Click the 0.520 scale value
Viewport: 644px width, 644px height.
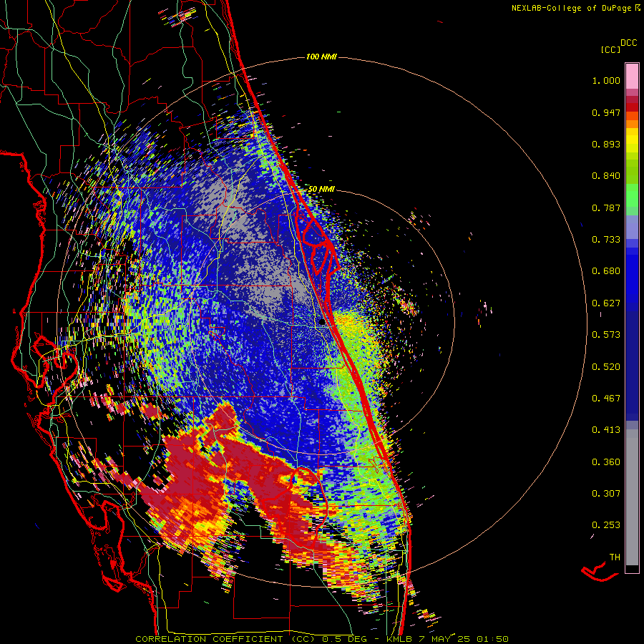606,367
